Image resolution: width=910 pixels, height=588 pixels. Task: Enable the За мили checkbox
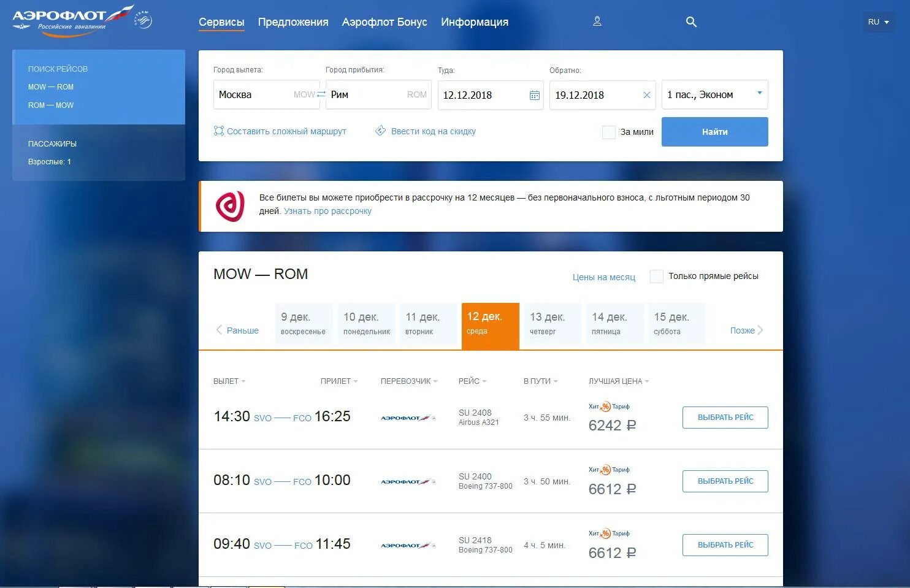pos(609,132)
